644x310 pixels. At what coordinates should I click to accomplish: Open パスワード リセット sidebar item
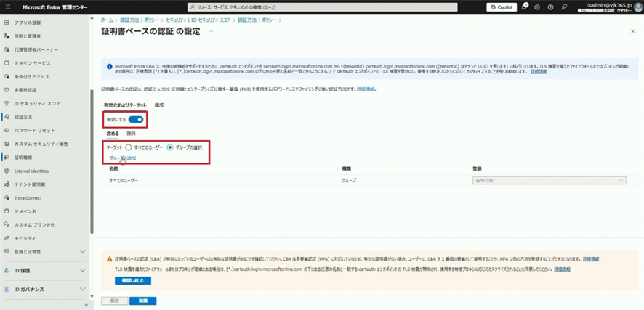(34, 131)
